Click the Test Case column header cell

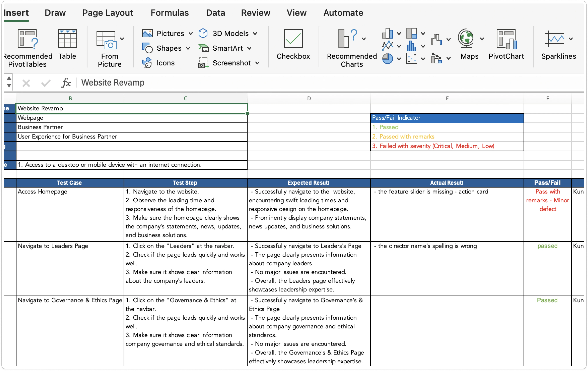pyautogui.click(x=70, y=183)
